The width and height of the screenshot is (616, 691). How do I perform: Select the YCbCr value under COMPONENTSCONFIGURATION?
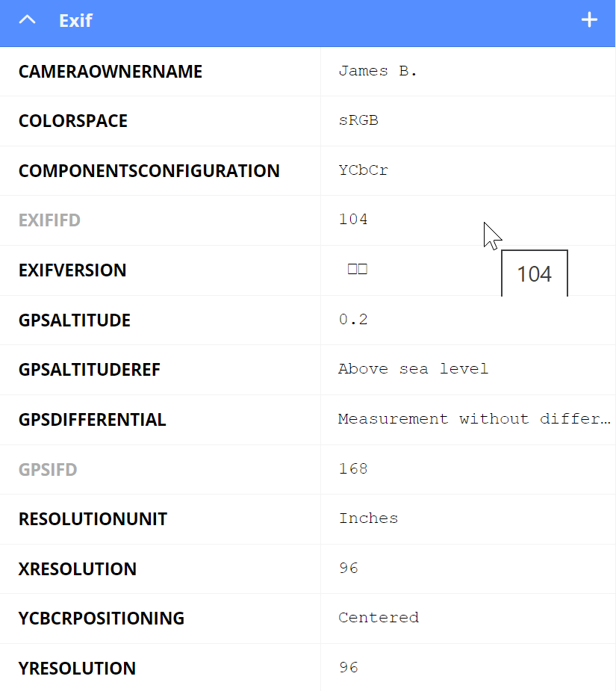[363, 170]
